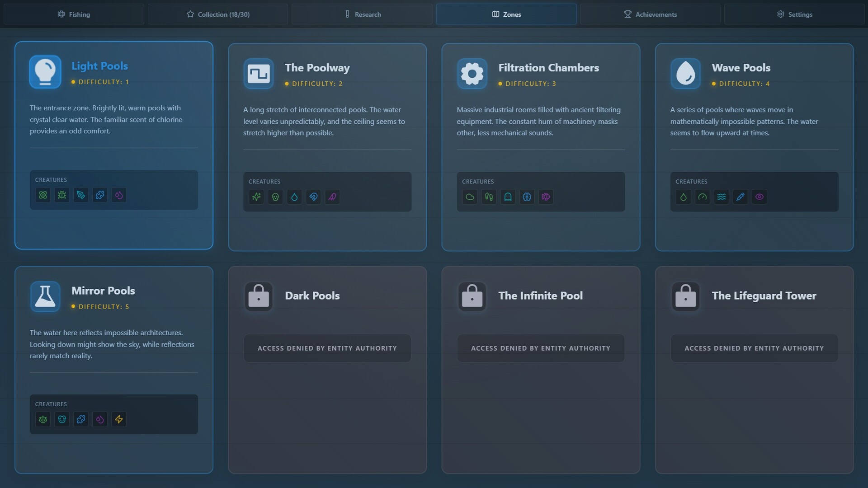
Task: Select the waves creature icon in Wave Pools
Action: 721,197
